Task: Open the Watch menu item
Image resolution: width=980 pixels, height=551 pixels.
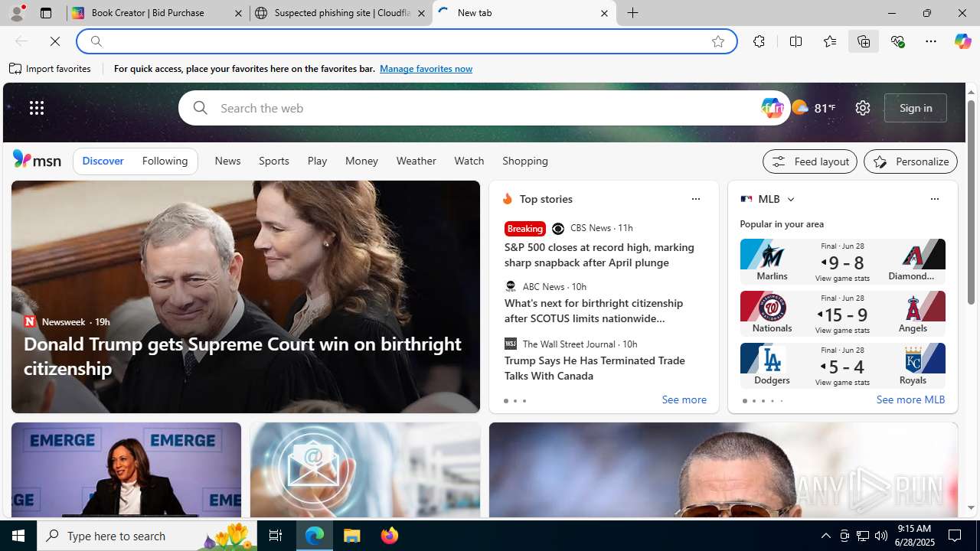Action: pyautogui.click(x=469, y=161)
